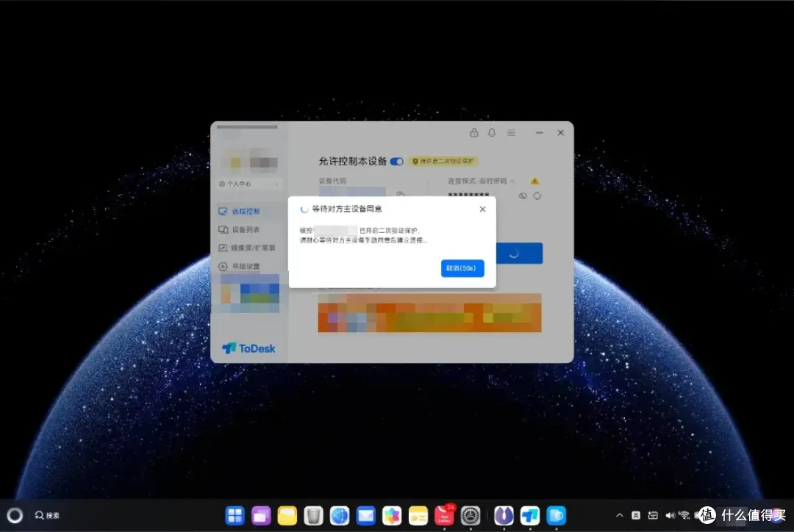Click the ToDesk icon in dock
Image resolution: width=794 pixels, height=532 pixels.
point(529,516)
